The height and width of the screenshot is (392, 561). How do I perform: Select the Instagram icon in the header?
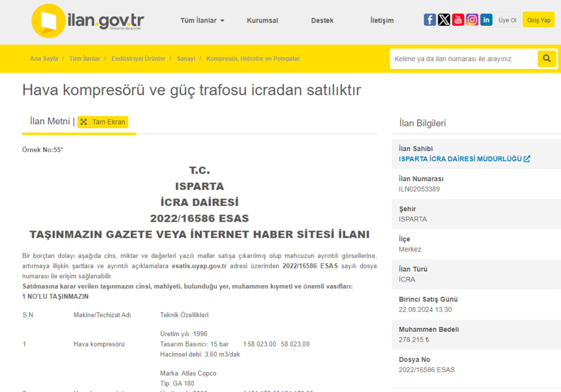click(x=472, y=19)
